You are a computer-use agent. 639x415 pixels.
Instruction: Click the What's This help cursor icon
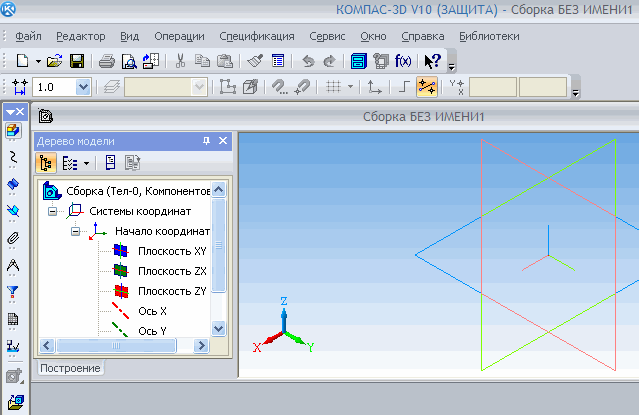[432, 61]
